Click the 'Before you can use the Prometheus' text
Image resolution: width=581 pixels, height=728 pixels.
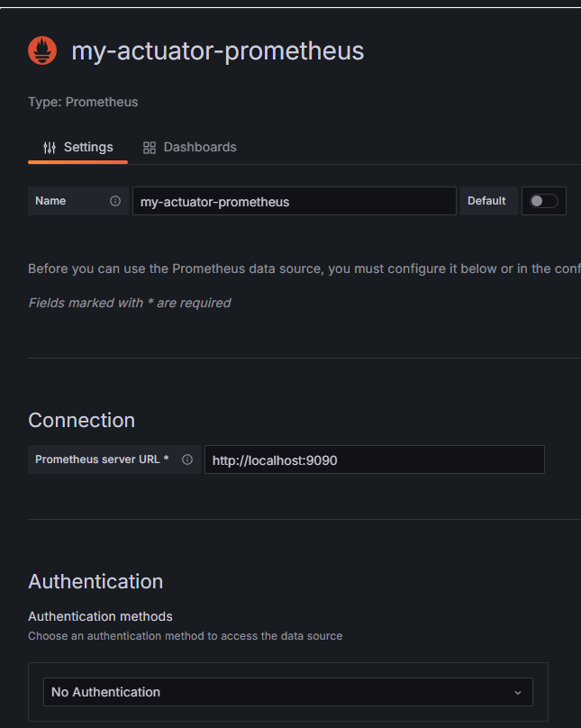coord(304,268)
